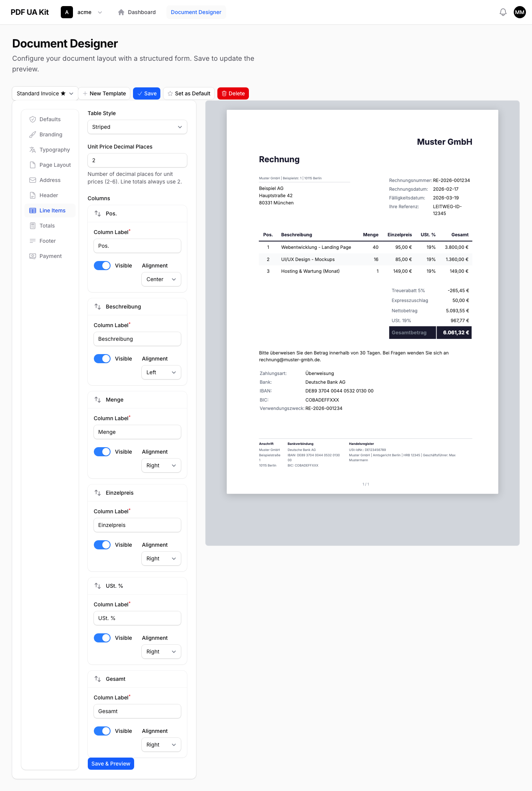
Task: Open the MM user avatar menu
Action: tap(519, 12)
